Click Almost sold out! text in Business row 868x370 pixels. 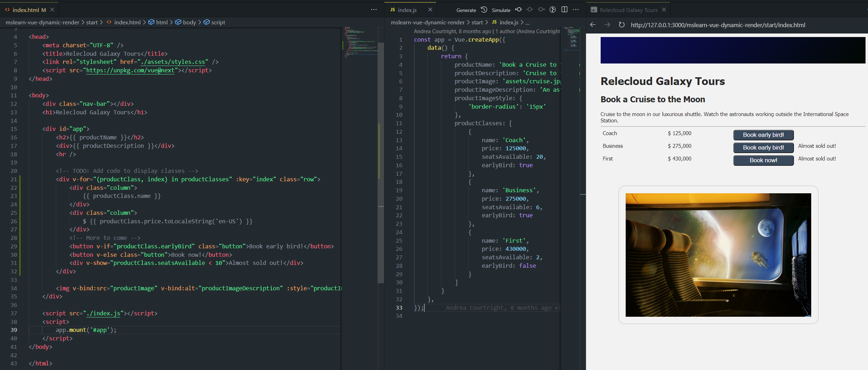tap(817, 146)
